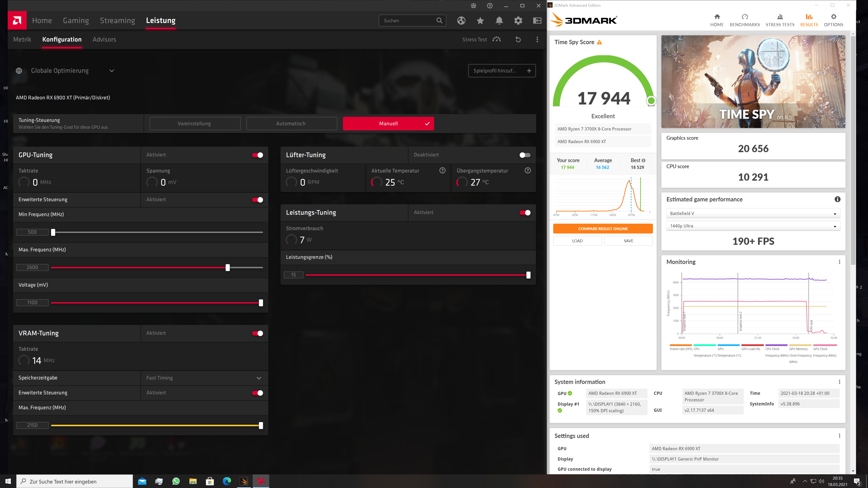Open the 3DMark Benchmarks section
868x488 pixels.
[745, 20]
